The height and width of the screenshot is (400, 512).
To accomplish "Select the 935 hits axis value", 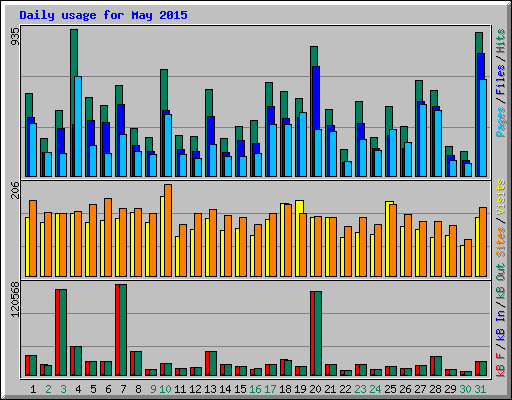I will (x=15, y=36).
